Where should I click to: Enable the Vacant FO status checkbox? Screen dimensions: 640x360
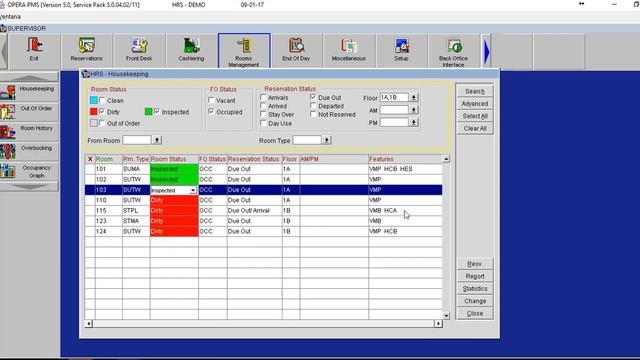(x=211, y=100)
